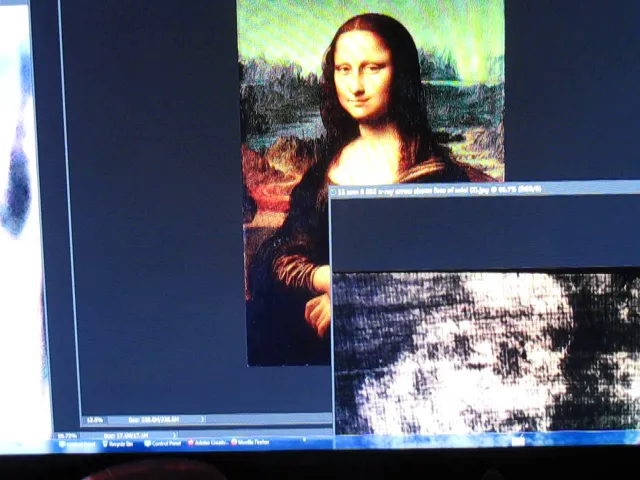Click the grayscale x-ray image canvas
Screen dimensions: 640x480
coord(487,353)
